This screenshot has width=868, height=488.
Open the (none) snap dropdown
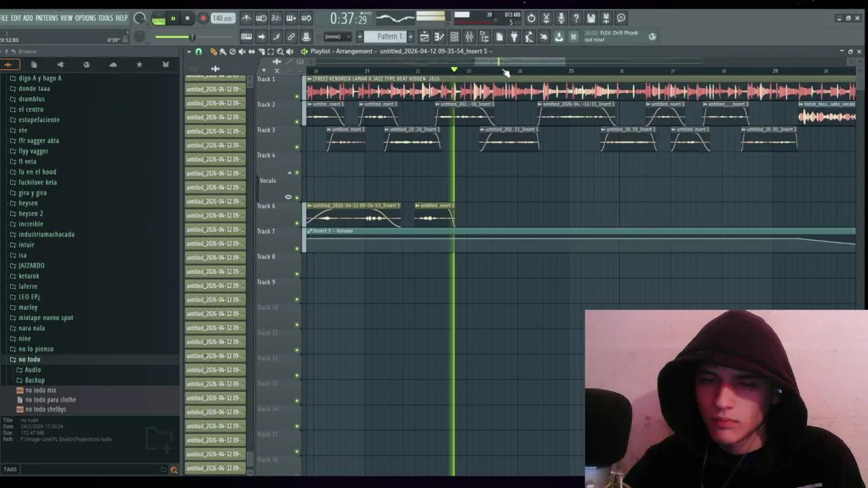(337, 37)
